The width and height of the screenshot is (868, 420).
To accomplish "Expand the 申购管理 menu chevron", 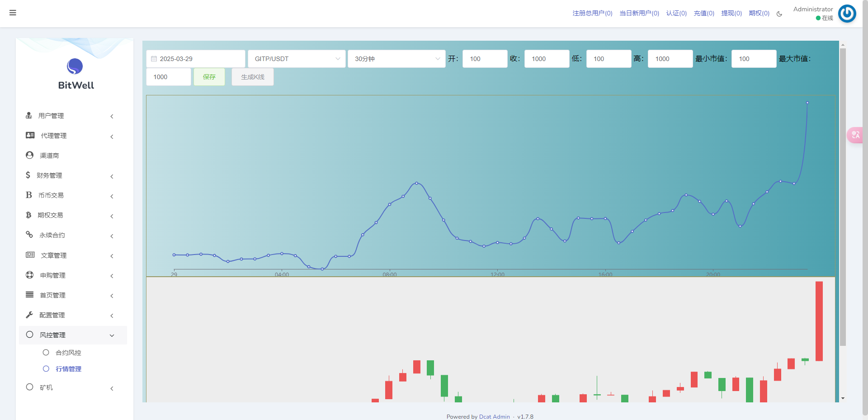I will click(112, 275).
